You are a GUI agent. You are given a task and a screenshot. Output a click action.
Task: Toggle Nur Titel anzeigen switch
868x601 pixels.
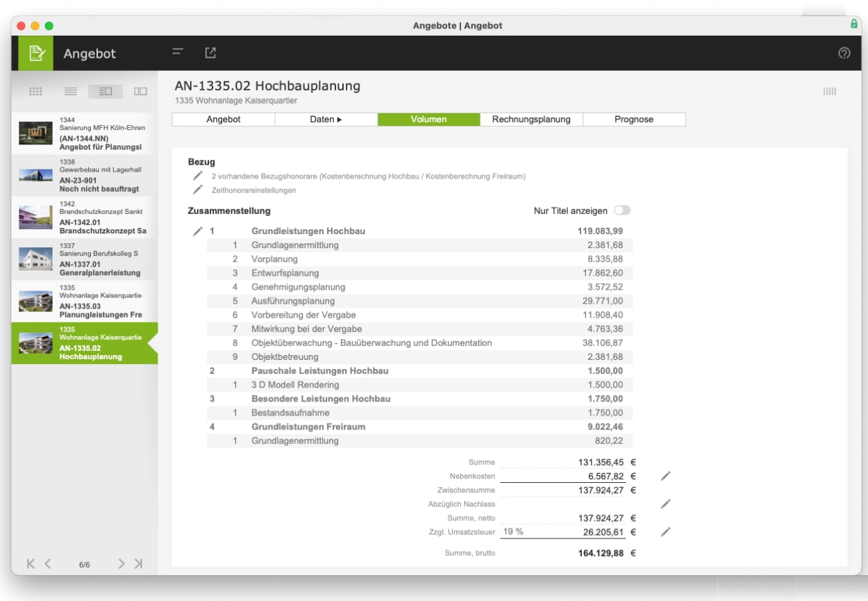click(x=622, y=211)
